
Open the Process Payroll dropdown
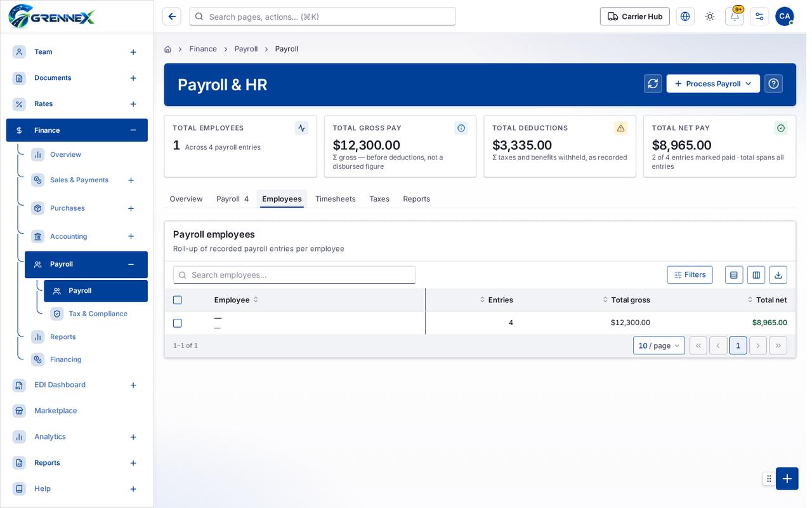[x=713, y=84]
